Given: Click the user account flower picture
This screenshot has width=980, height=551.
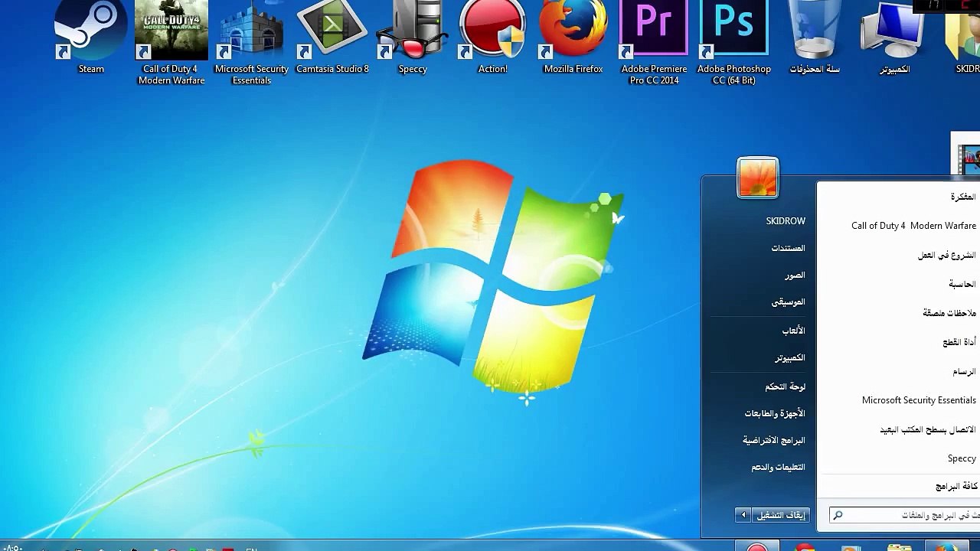Looking at the screenshot, I should click(x=758, y=178).
